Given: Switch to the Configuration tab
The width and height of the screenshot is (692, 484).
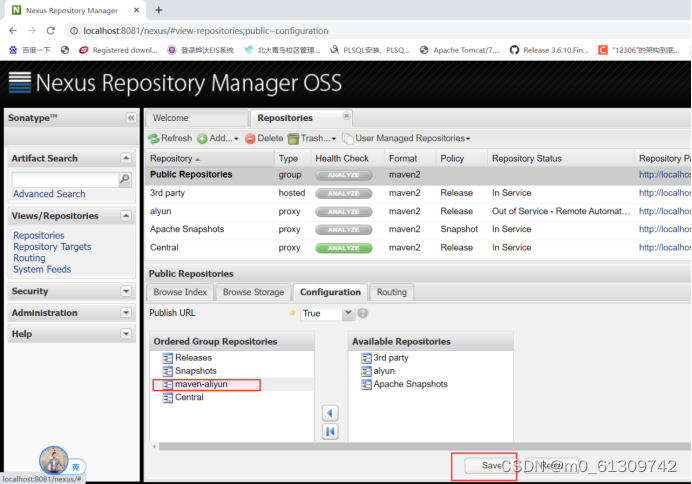Looking at the screenshot, I should (x=330, y=292).
